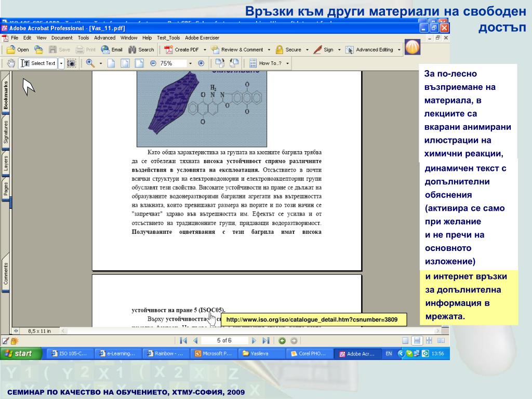Activate the Select Text tool
The image size is (532, 399).
[x=38, y=63]
